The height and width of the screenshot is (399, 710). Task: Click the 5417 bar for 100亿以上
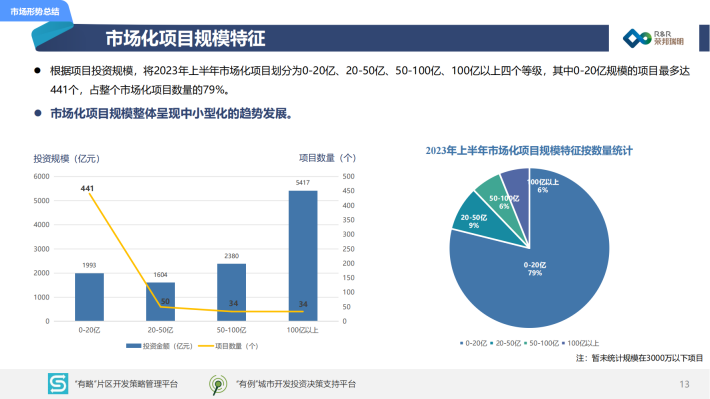303,256
